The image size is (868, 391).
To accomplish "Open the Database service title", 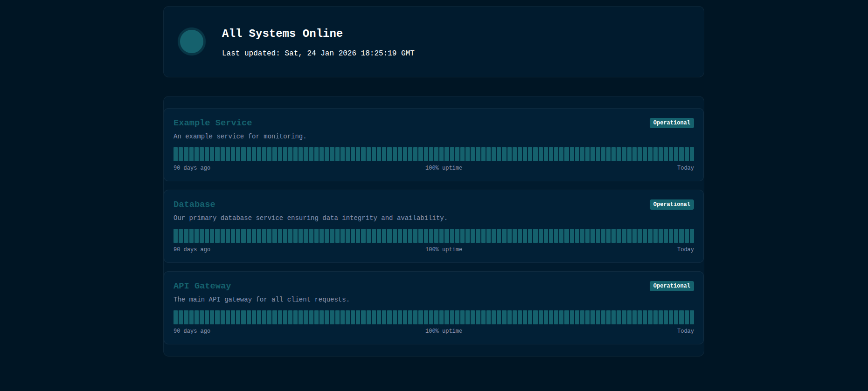I will tap(194, 204).
